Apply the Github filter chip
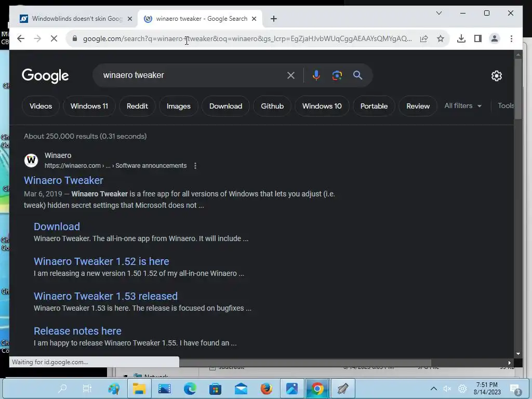Image resolution: width=532 pixels, height=399 pixels. pos(272,106)
